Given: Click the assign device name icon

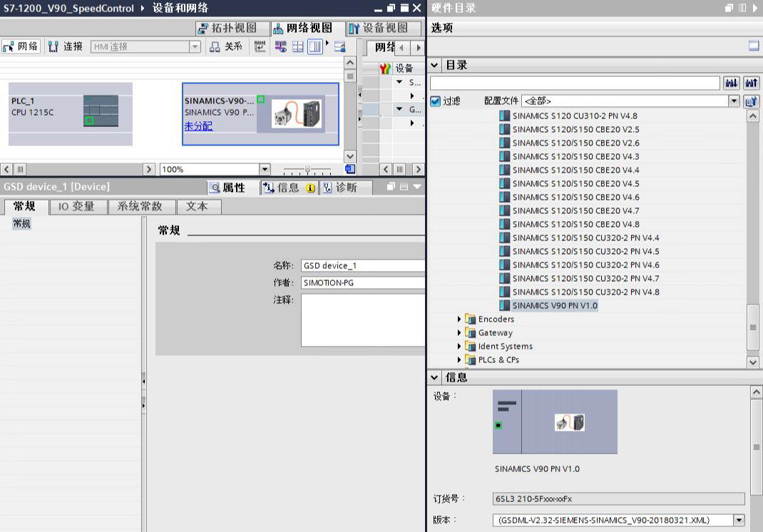Looking at the screenshot, I should tap(260, 47).
